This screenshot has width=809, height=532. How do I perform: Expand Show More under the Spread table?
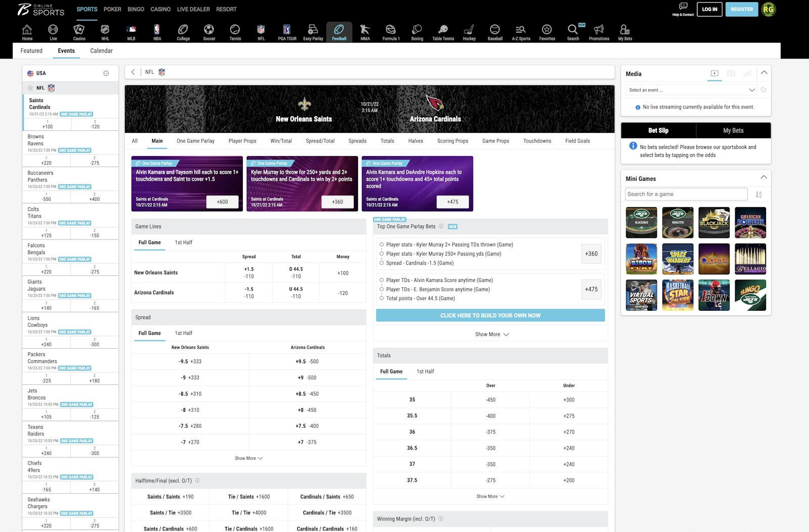[248, 458]
